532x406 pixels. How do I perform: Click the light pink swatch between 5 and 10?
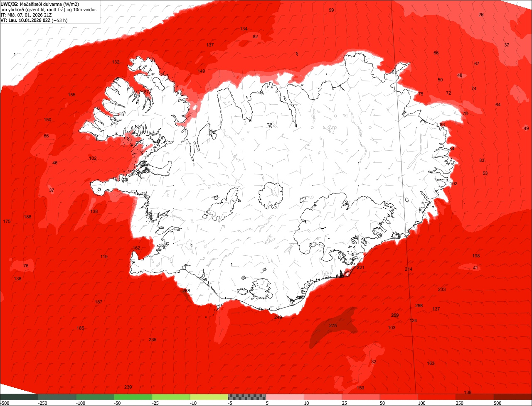click(285, 397)
